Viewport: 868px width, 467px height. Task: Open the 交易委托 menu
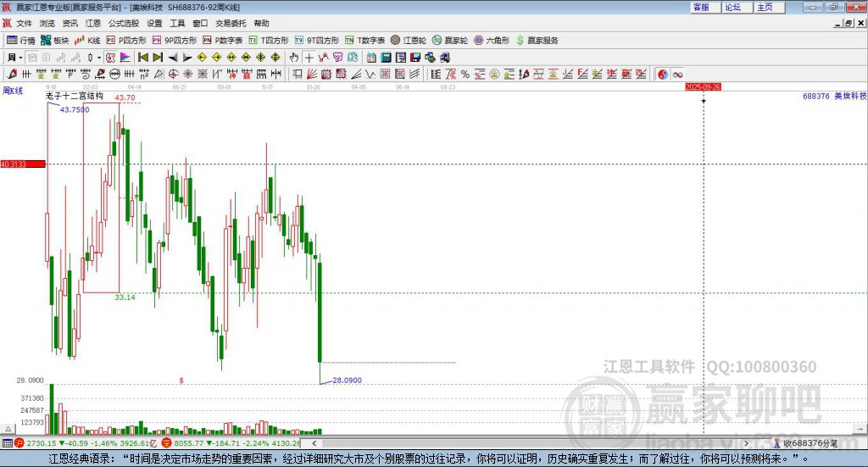231,23
